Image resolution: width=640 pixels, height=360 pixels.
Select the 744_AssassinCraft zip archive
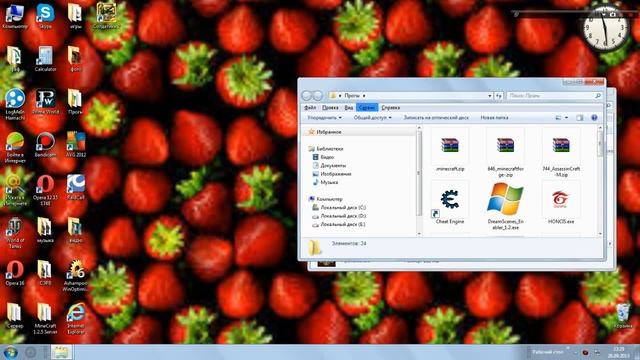561,153
